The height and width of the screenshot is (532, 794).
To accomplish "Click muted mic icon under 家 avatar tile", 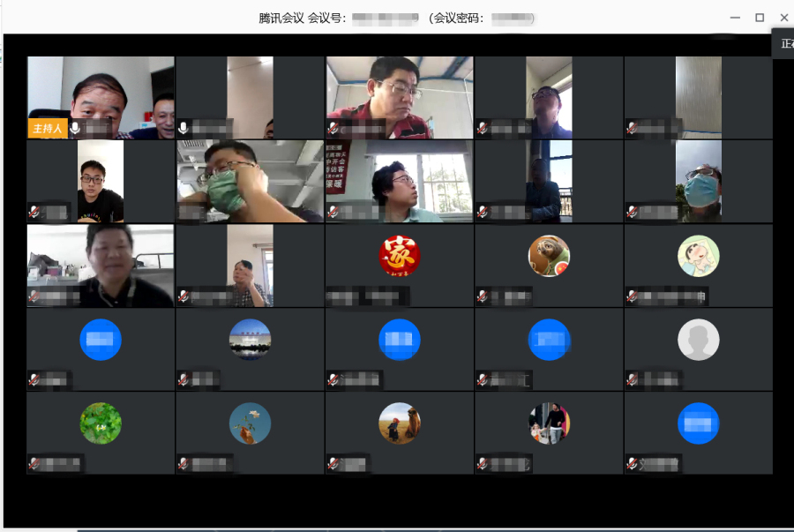I will coord(333,297).
